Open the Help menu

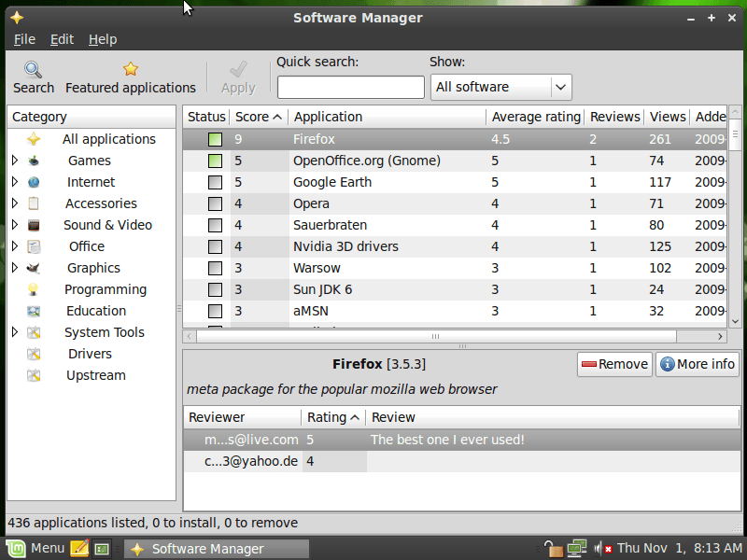click(103, 39)
